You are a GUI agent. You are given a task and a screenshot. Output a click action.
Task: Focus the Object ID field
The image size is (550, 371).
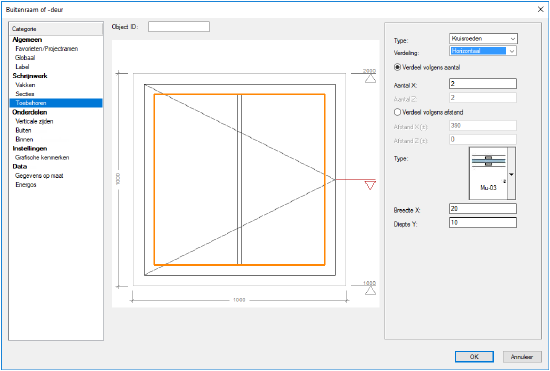point(179,27)
